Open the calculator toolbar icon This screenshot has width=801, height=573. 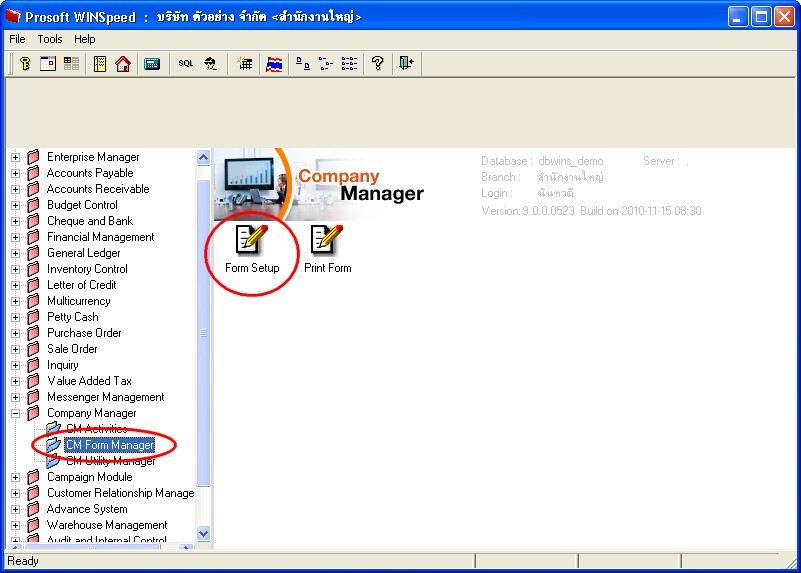tap(152, 64)
